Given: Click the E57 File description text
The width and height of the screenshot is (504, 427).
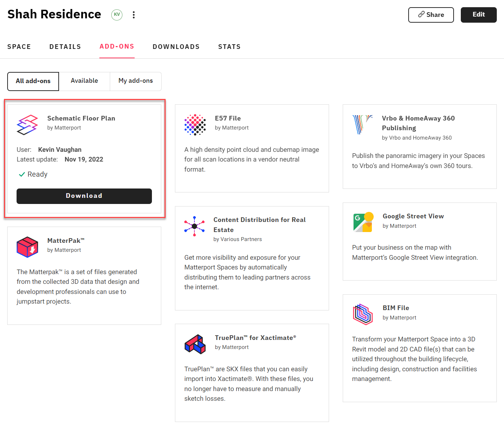Looking at the screenshot, I should tap(252, 159).
